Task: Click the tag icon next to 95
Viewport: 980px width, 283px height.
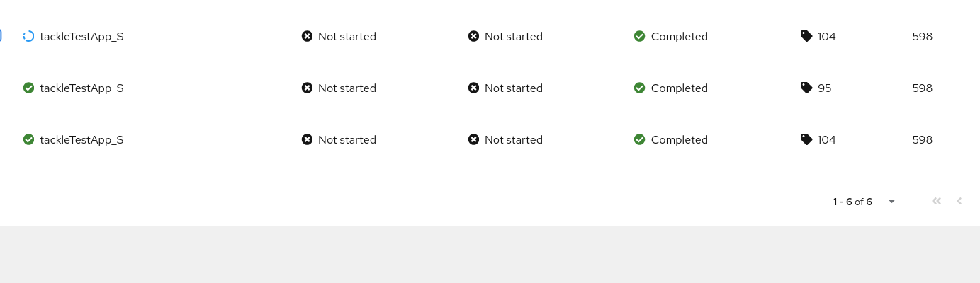Action: [x=806, y=88]
